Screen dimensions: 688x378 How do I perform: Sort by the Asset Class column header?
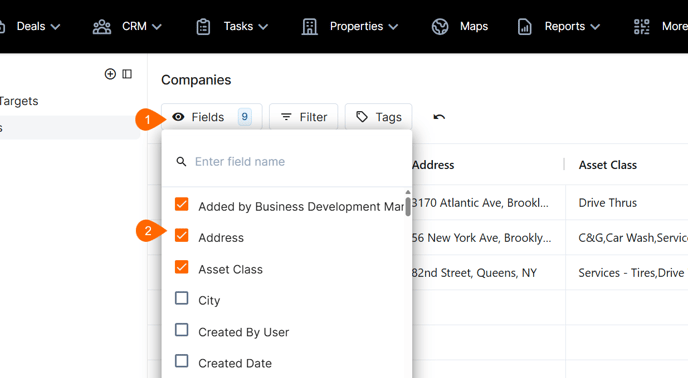[608, 165]
